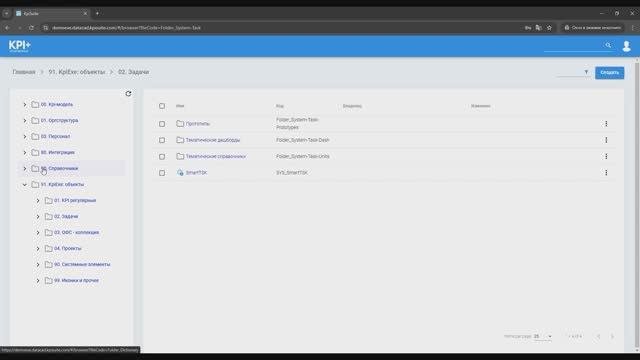The height and width of the screenshot is (360, 640).
Task: Select 90. Справочники in the folder tree
Action: pos(60,168)
